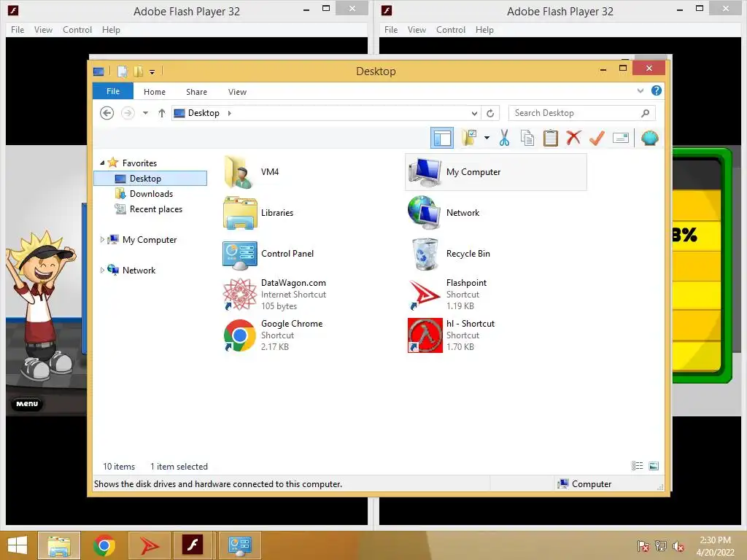
Task: Click the Flashpoint taskbar icon
Action: tap(149, 545)
